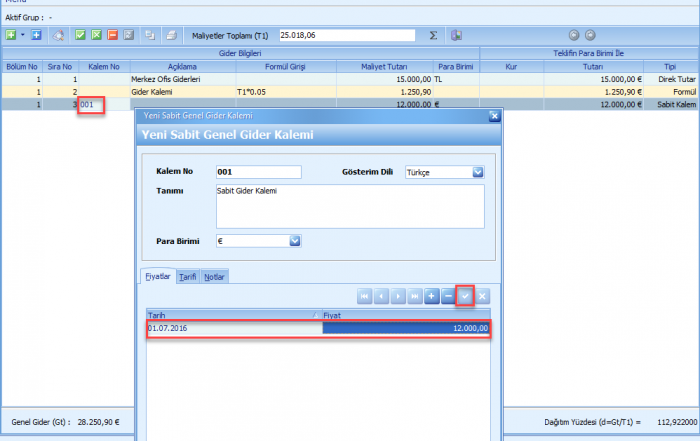Go to first price record
The image size is (700, 441).
[365, 296]
